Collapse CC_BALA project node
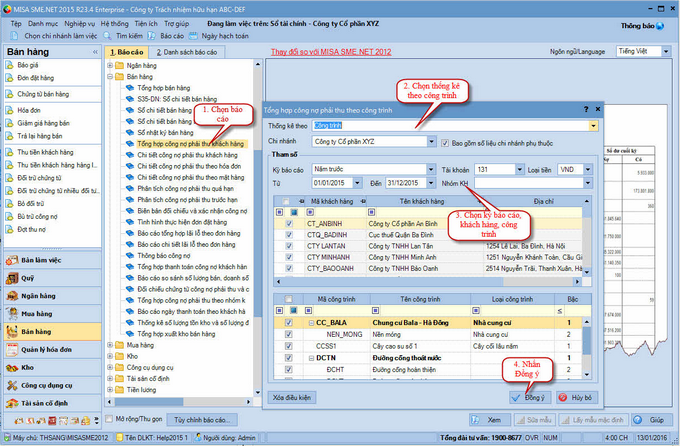The height and width of the screenshot is (446, 680). [311, 323]
